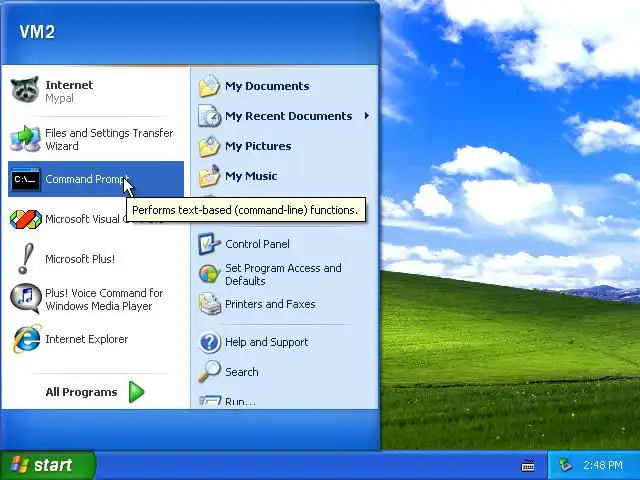Viewport: 640px width, 480px height.
Task: Click the My Music label text
Action: pos(251,176)
